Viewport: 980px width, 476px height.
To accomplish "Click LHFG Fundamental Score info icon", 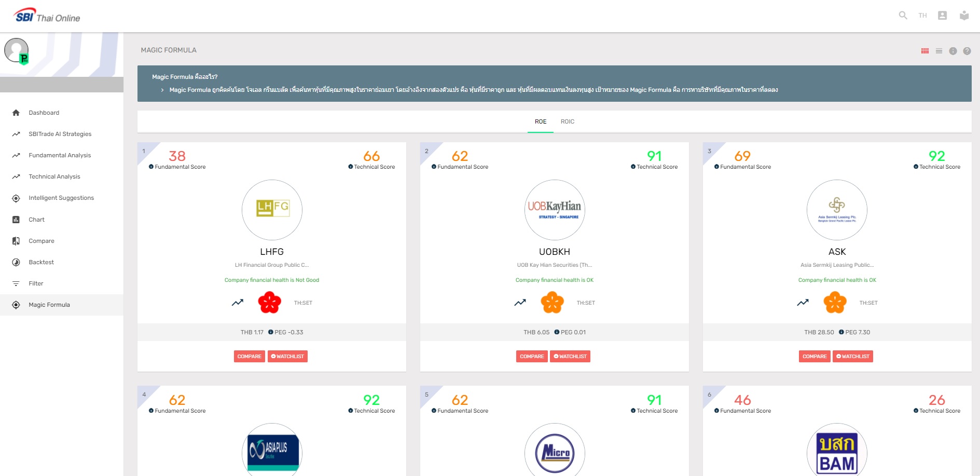I will coord(151,167).
